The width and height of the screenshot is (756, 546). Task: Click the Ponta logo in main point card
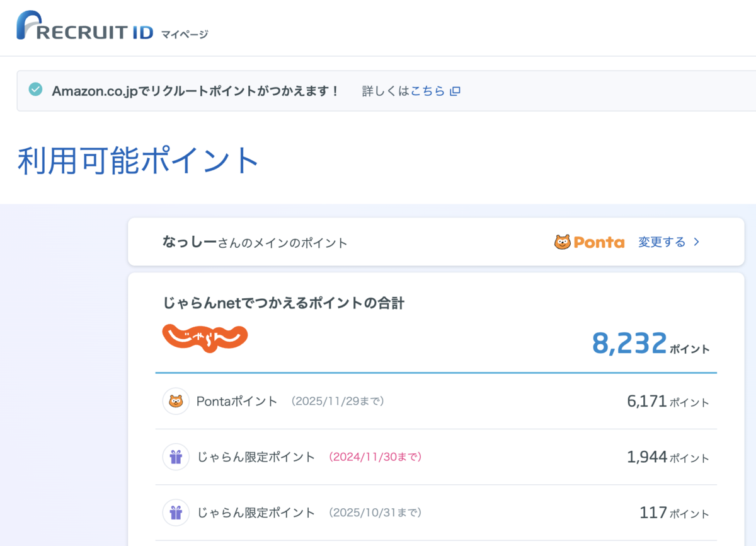tap(589, 242)
